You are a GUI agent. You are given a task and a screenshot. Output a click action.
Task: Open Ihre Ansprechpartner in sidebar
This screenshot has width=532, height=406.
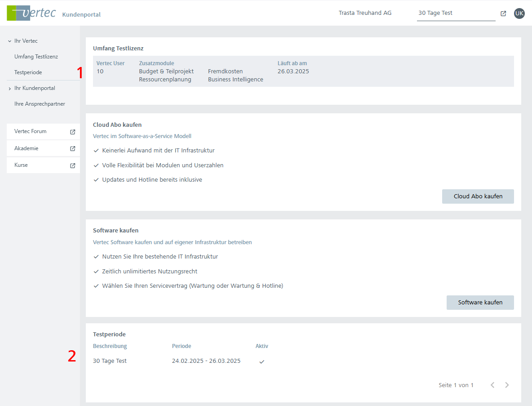click(x=40, y=104)
